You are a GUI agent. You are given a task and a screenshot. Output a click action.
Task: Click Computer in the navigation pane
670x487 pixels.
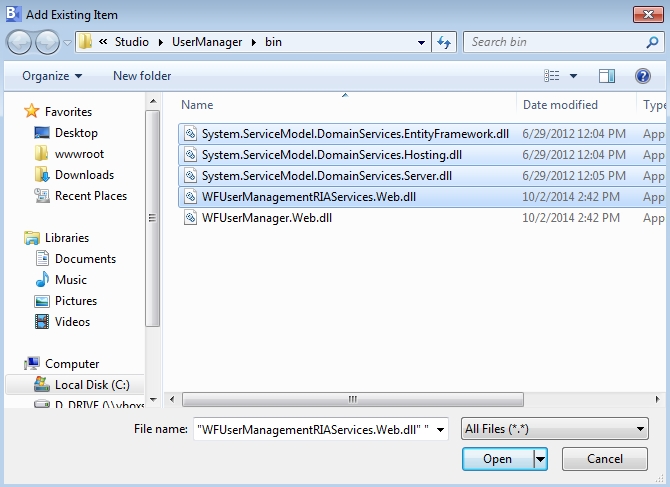72,364
